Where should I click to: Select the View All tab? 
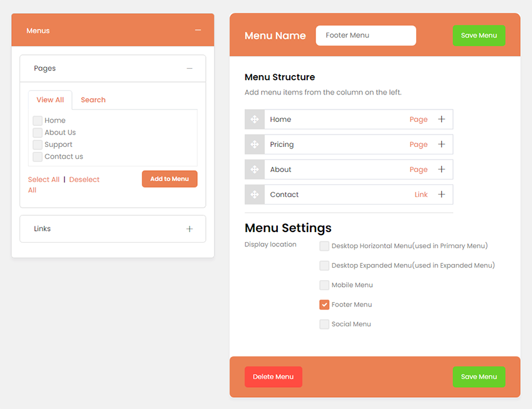(50, 100)
